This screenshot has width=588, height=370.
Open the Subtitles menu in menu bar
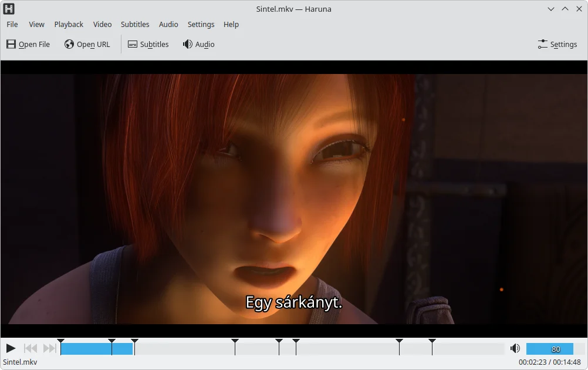point(135,25)
